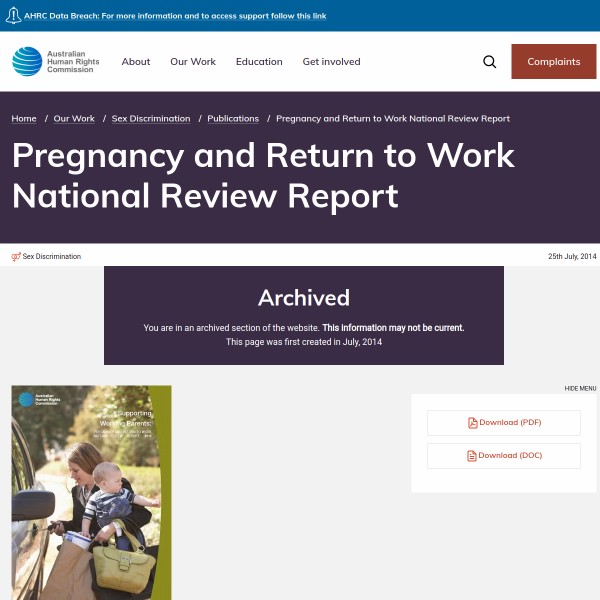The height and width of the screenshot is (600, 600).
Task: Open the Supporting Working Parents report cover
Action: coord(91,492)
